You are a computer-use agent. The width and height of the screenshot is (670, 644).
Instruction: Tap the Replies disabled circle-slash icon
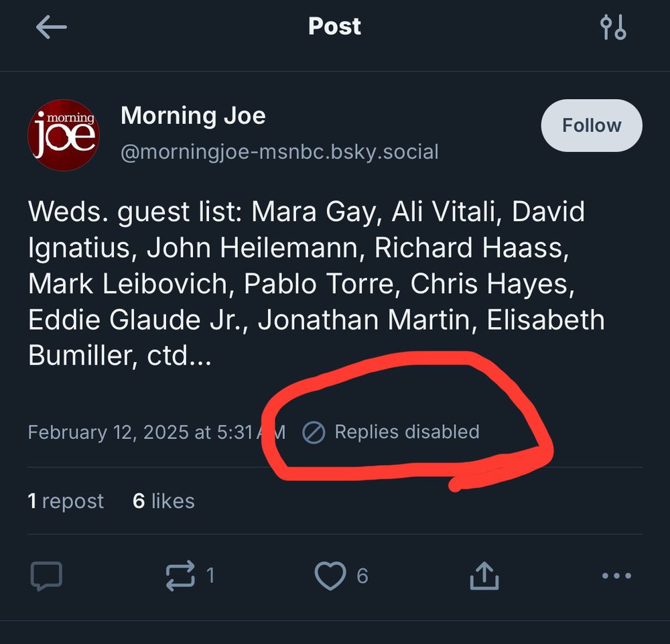click(314, 432)
